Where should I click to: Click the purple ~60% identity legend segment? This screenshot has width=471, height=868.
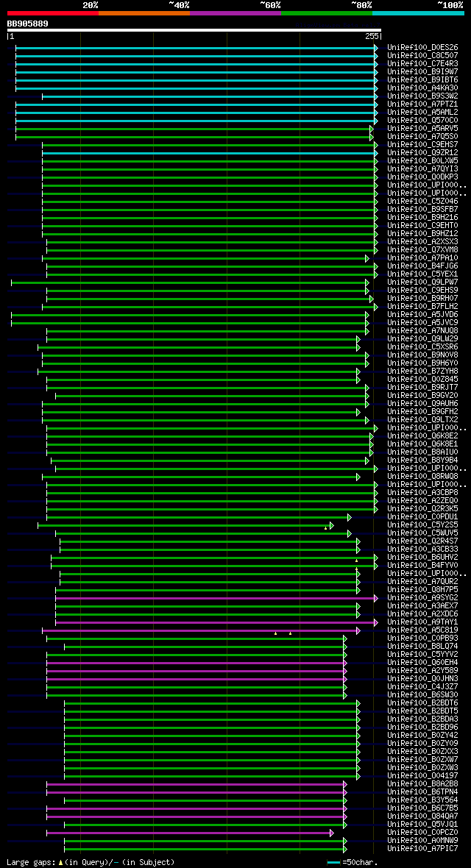[x=235, y=13]
